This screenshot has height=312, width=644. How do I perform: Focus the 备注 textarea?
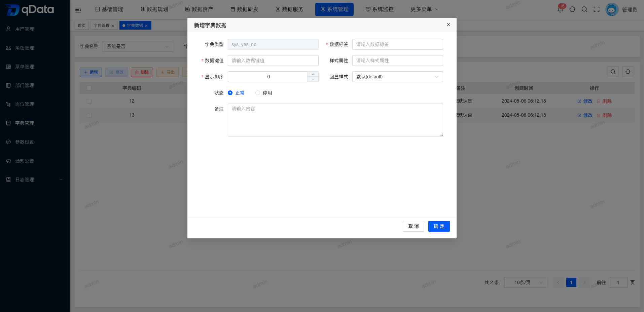[x=335, y=120]
